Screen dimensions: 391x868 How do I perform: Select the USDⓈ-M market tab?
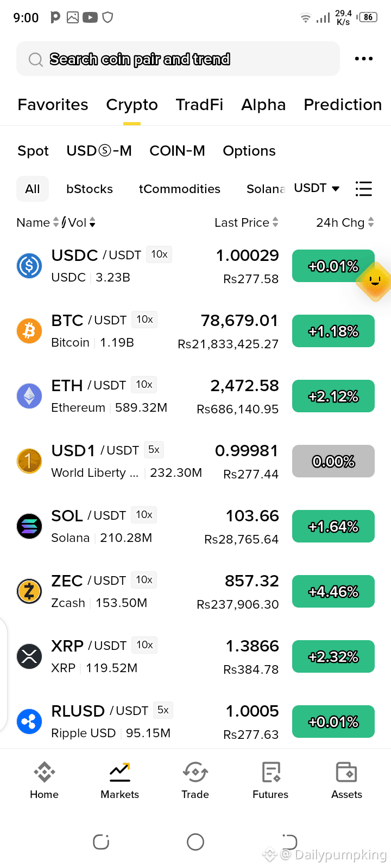click(99, 151)
